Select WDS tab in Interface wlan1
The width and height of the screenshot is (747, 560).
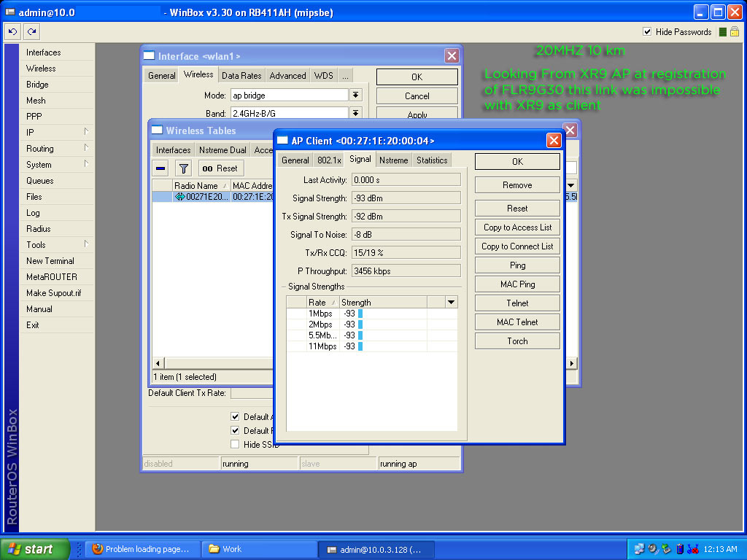pyautogui.click(x=323, y=76)
